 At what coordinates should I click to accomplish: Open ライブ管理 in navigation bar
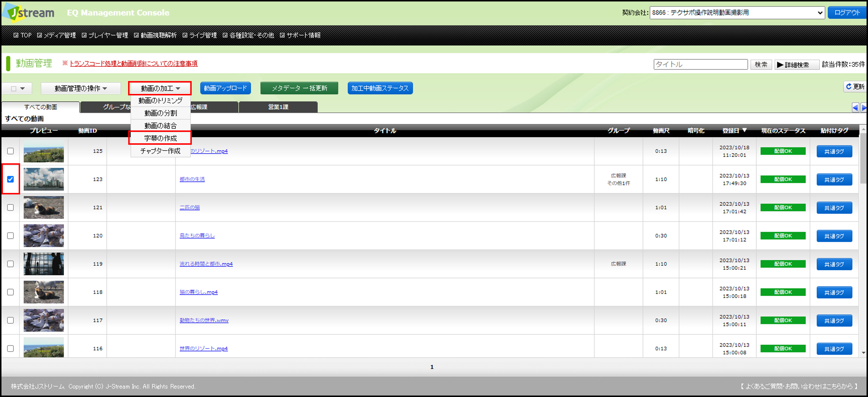click(200, 35)
